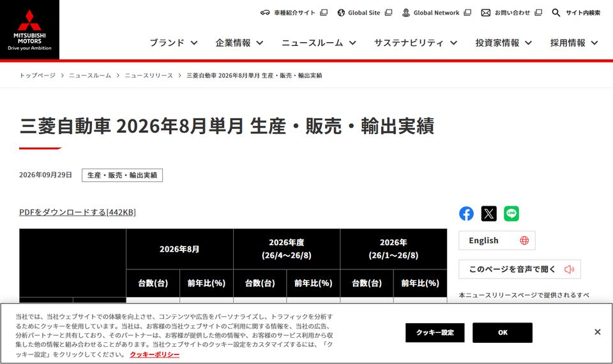Expand the chevron next to サステナビリティ
Screen dimensions: 613x364
click(453, 43)
